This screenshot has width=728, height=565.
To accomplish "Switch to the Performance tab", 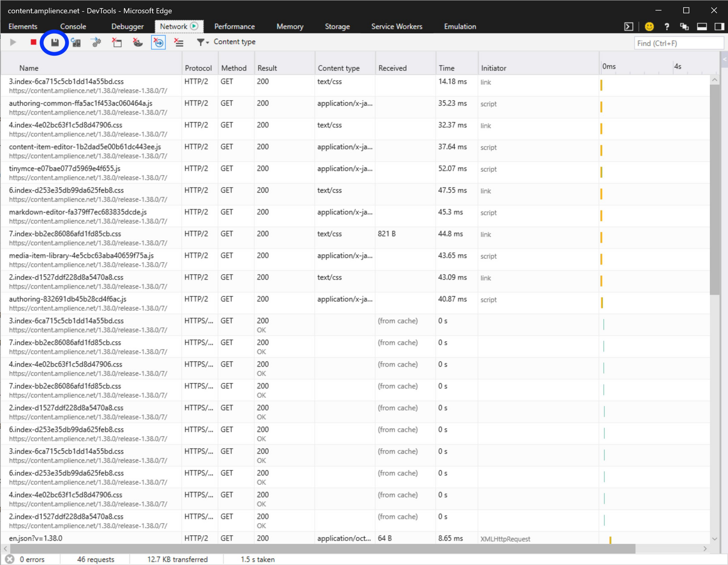I will pos(235,26).
